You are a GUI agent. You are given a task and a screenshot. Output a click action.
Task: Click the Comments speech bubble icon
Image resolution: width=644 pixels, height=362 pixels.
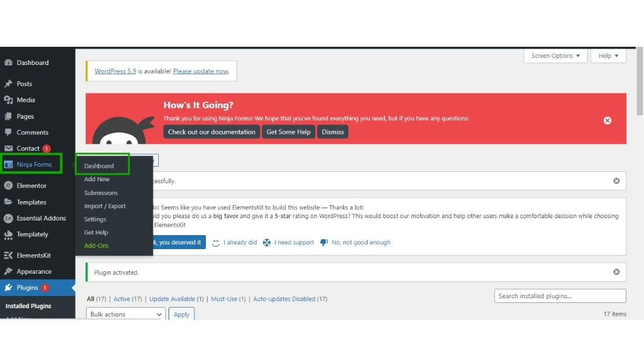[x=8, y=132]
